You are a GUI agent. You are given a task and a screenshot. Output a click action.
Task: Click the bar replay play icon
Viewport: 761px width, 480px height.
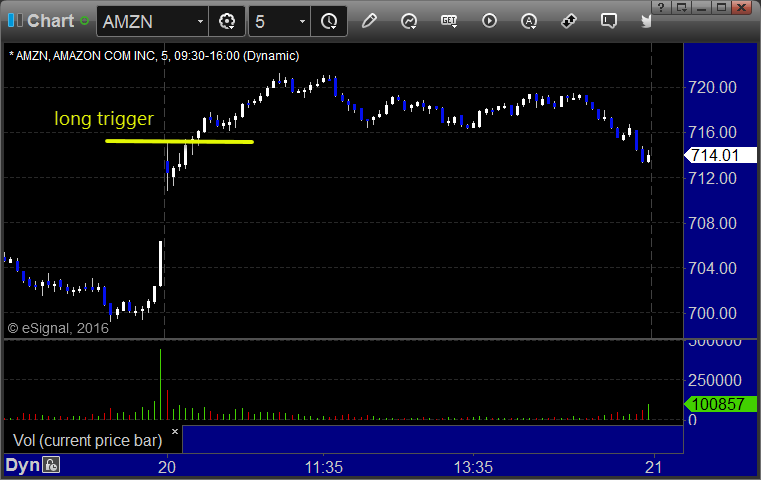pos(489,21)
